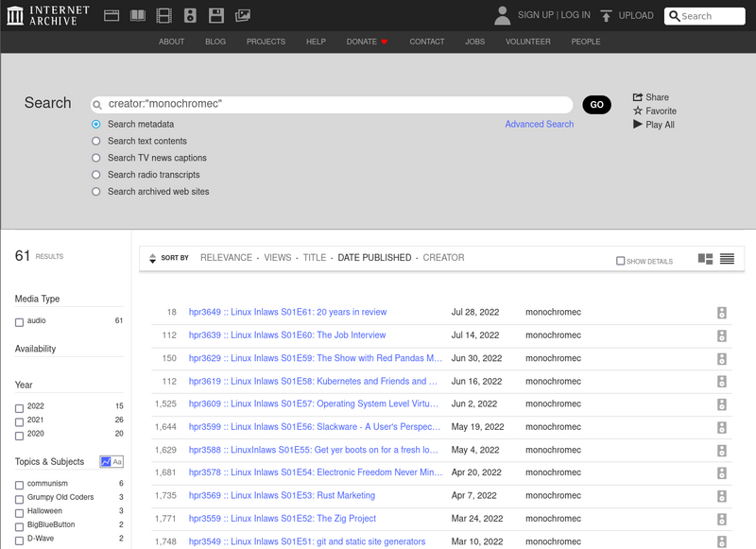This screenshot has height=549, width=756.
Task: Check the Grumpy Old Coders filter
Action: [x=19, y=499]
